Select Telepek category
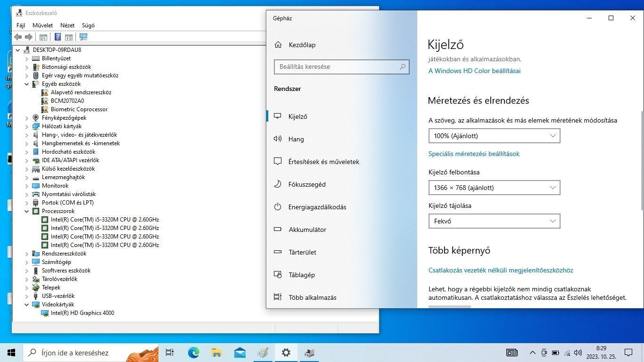The image size is (644, 362). [x=51, y=288]
